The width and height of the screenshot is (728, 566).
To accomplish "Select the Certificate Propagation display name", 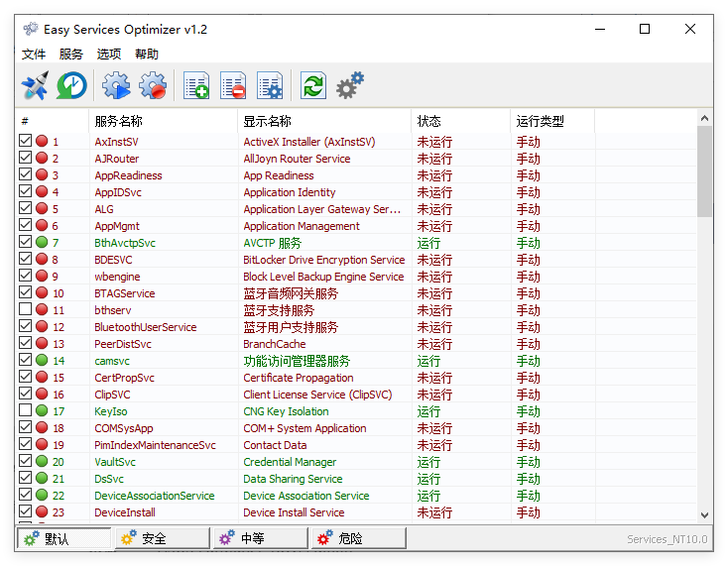I will (x=299, y=378).
